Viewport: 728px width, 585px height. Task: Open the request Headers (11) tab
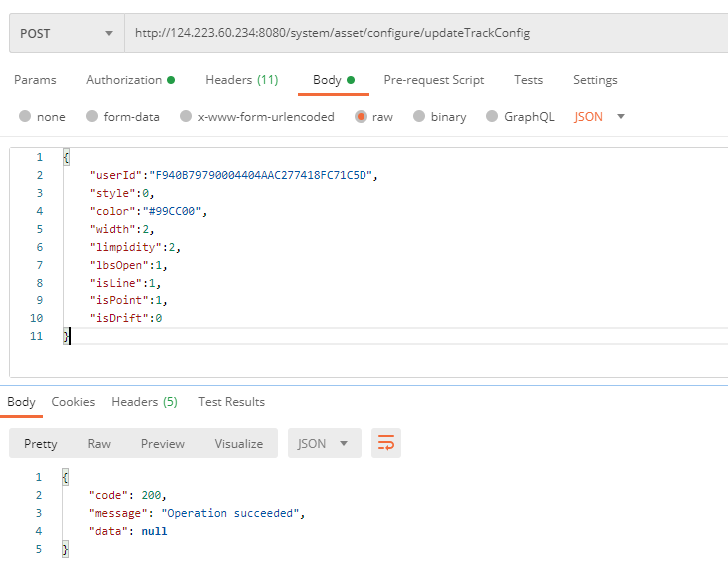tap(241, 80)
